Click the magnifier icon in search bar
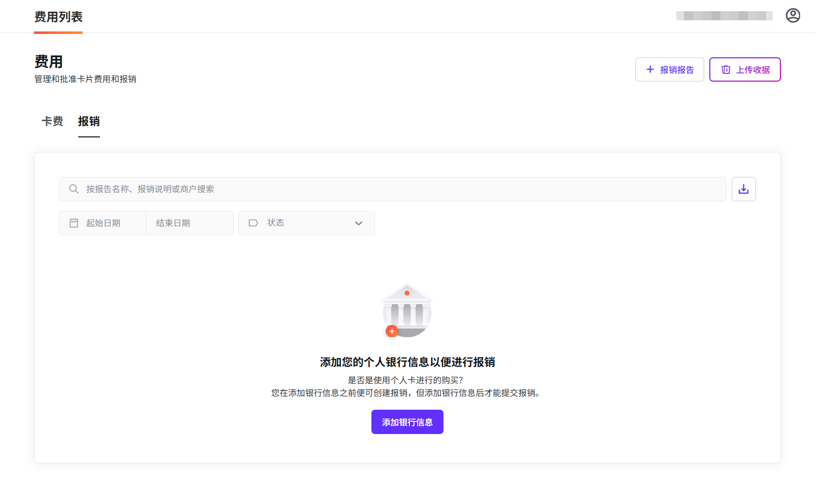 pos(74,189)
